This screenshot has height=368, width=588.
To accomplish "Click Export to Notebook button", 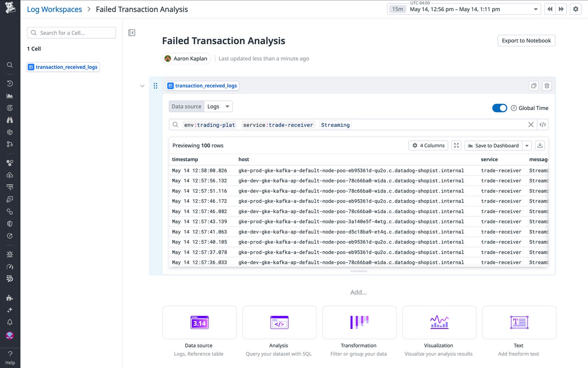I will click(526, 41).
